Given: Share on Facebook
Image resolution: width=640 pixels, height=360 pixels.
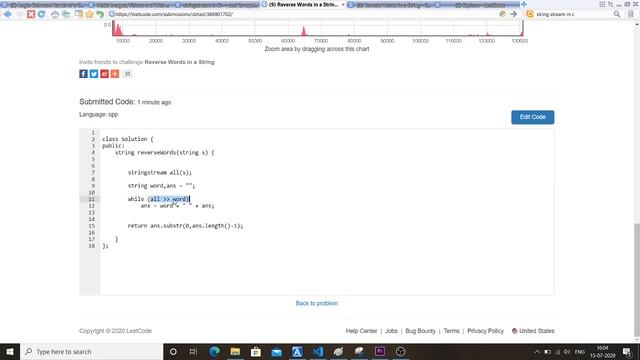Looking at the screenshot, I should pos(83,74).
